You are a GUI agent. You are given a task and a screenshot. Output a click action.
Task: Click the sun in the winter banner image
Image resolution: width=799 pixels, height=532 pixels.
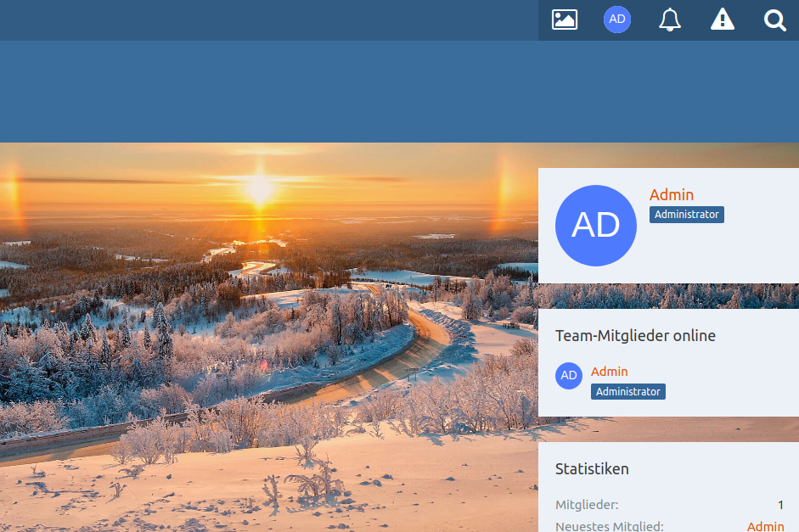pos(259,189)
